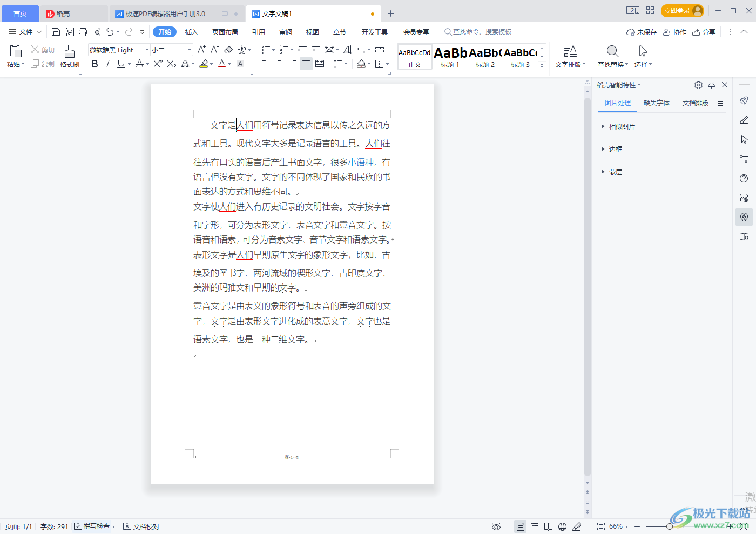Toggle underline formatting
The width and height of the screenshot is (756, 534).
coord(121,64)
